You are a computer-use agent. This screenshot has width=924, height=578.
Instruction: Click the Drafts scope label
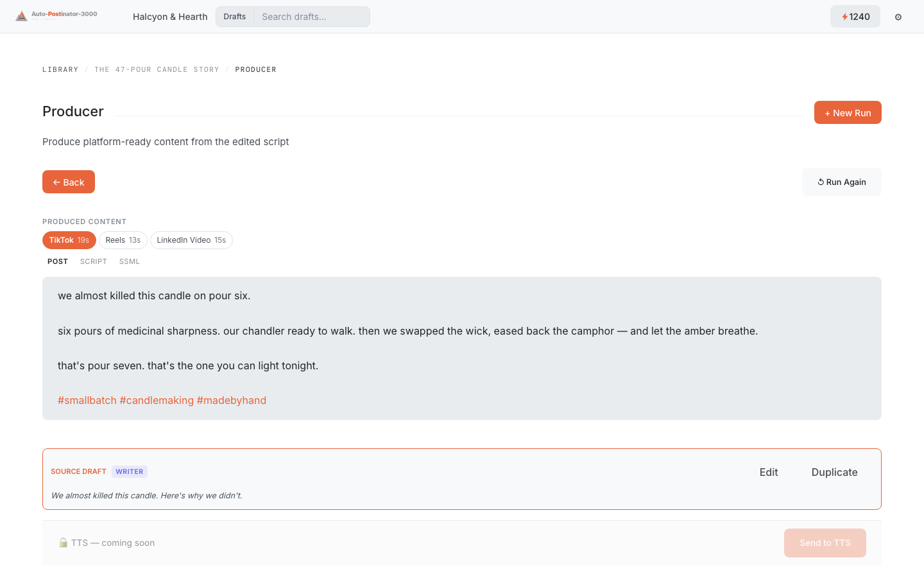click(235, 17)
